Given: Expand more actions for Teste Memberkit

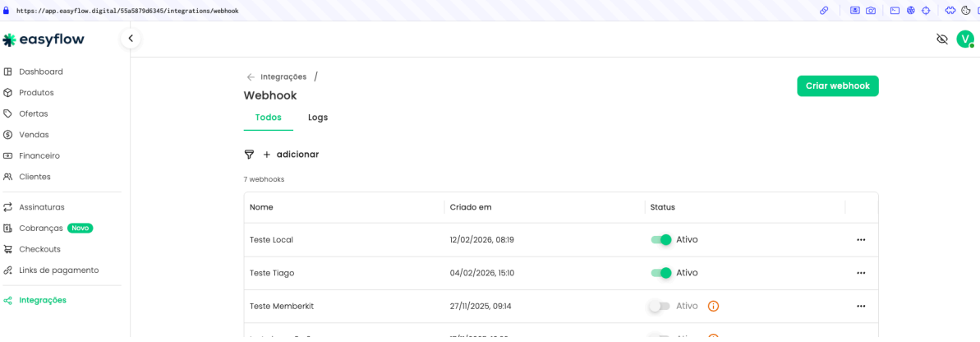Looking at the screenshot, I should coord(861,306).
